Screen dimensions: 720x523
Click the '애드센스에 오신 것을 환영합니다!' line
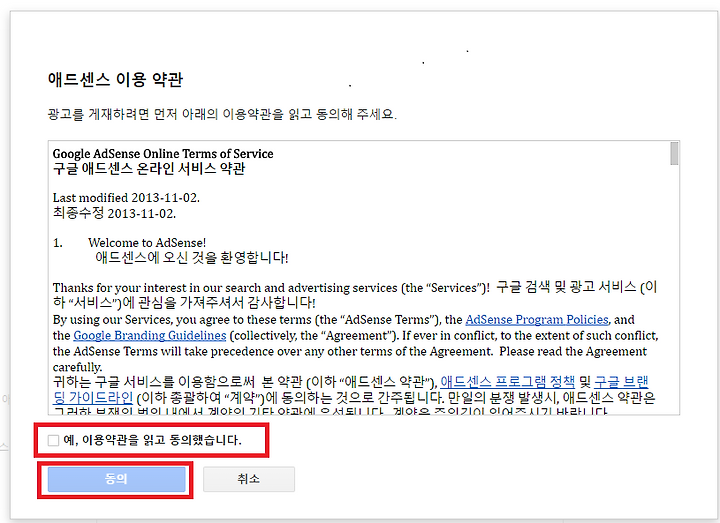click(191, 258)
